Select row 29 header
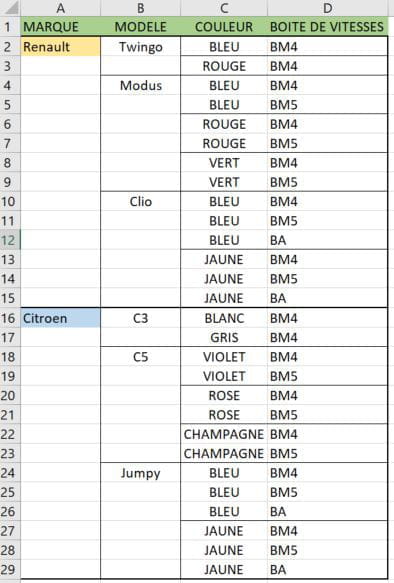 click(10, 569)
